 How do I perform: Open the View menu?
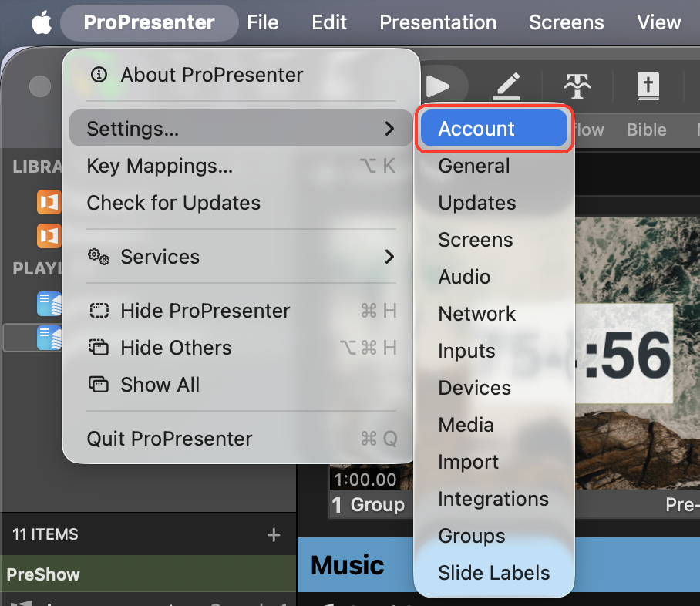[658, 22]
